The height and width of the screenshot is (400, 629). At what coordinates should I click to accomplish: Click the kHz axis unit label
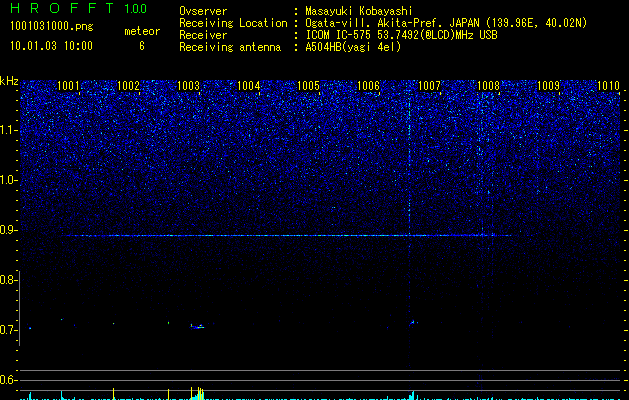click(x=9, y=81)
